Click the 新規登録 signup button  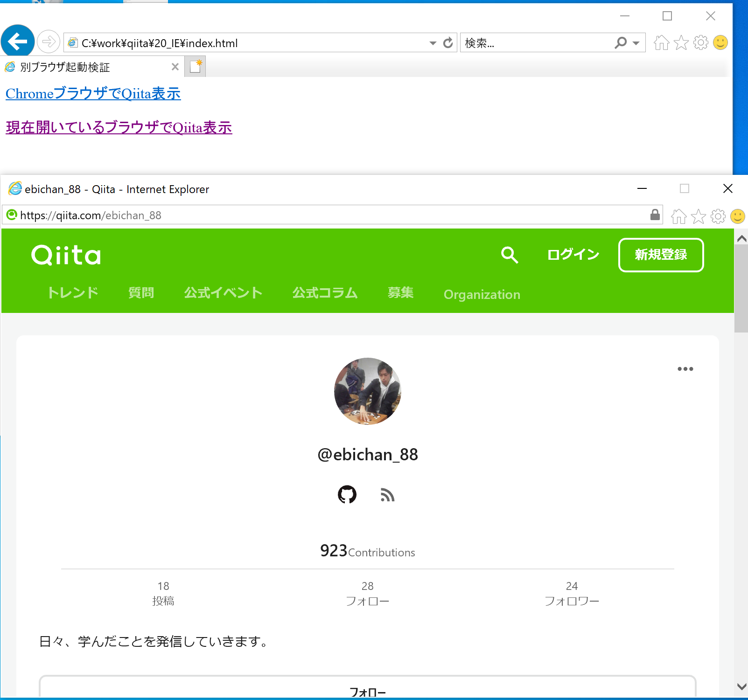point(661,255)
